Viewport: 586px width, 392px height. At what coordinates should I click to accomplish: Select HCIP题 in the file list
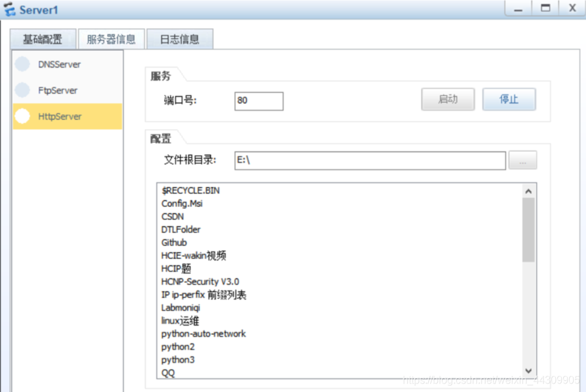pyautogui.click(x=175, y=269)
